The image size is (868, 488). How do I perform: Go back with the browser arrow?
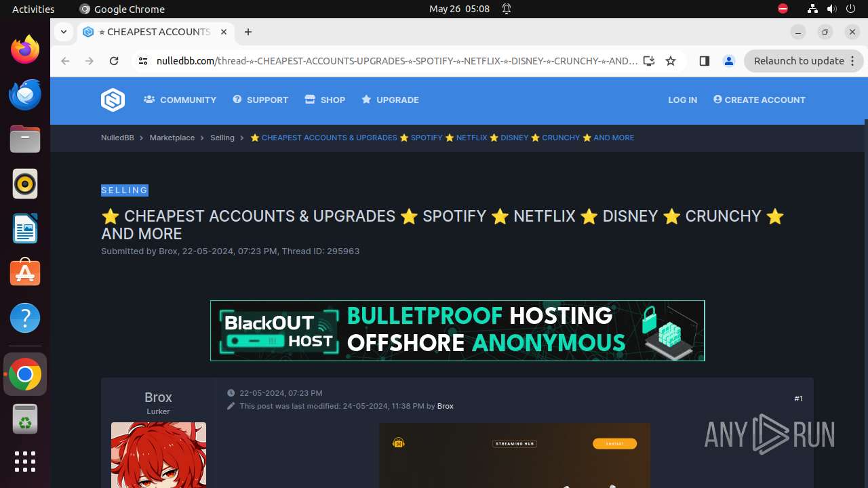point(65,61)
